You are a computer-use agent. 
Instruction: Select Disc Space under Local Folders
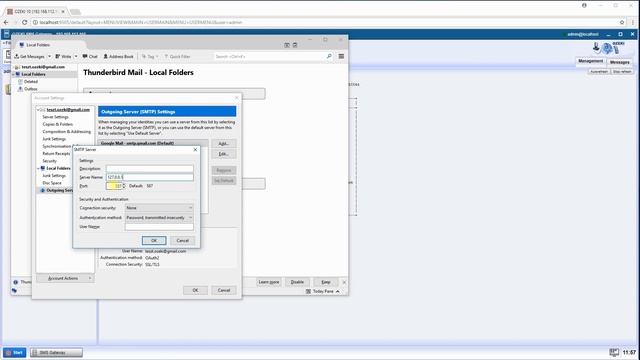(52, 183)
